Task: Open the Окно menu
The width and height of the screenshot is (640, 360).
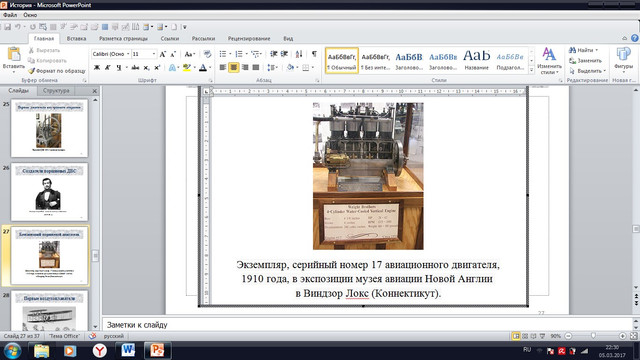Action: pyautogui.click(x=30, y=15)
